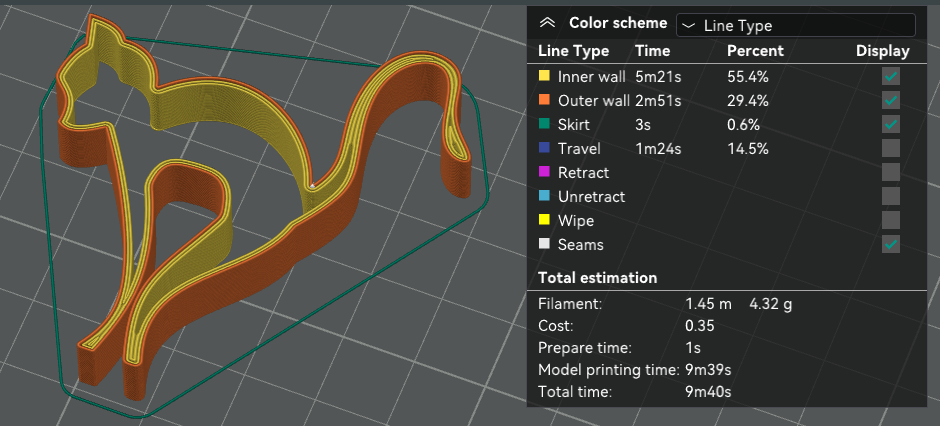This screenshot has width=940, height=426.
Task: Click the Model printing time 9m39s
Action: click(x=708, y=370)
